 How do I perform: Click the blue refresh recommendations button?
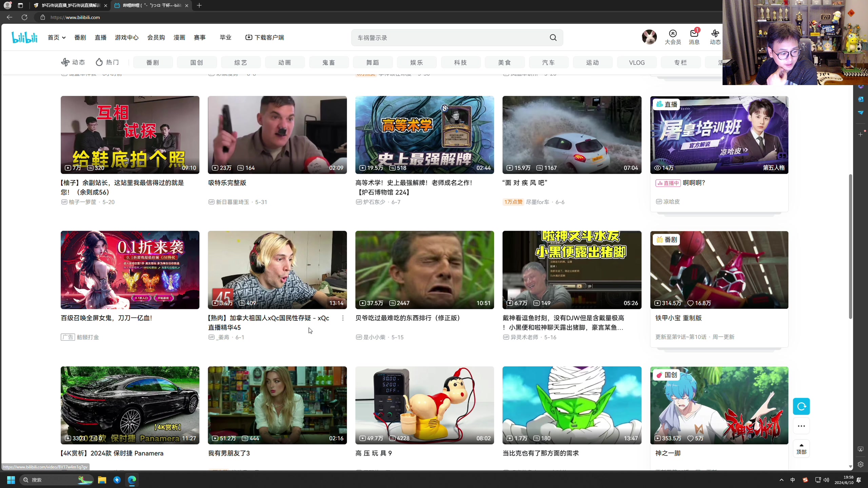tap(801, 406)
